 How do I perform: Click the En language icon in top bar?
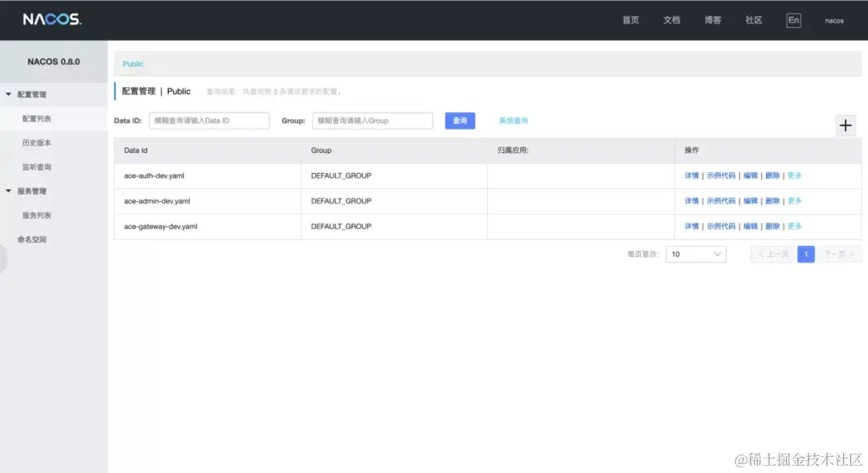click(793, 20)
